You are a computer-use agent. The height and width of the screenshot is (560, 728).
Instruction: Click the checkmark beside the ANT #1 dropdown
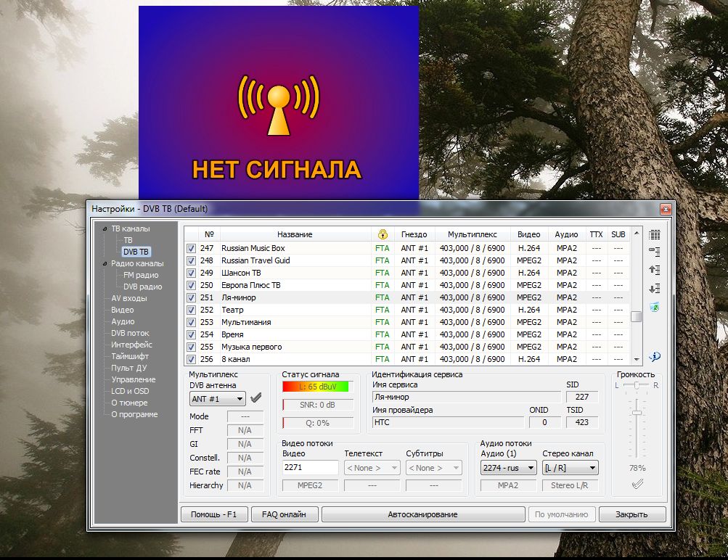click(255, 398)
